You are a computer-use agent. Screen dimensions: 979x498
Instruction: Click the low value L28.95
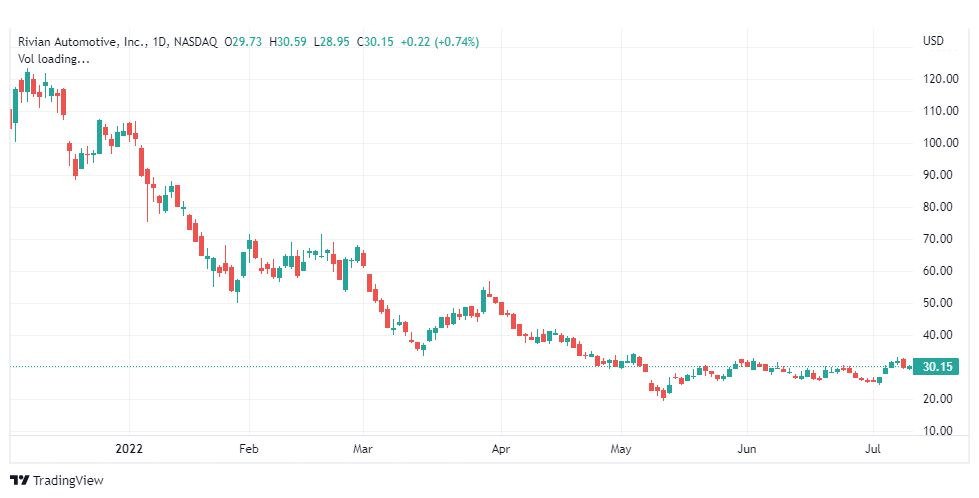332,42
